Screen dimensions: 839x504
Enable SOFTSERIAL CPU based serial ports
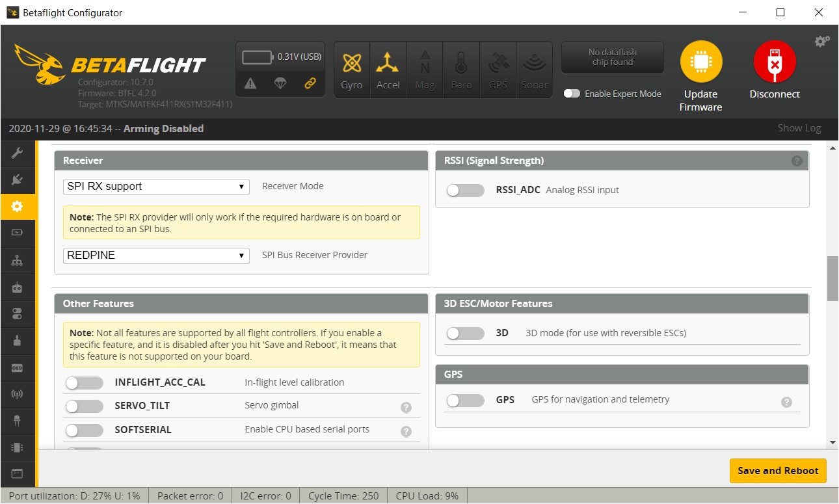(x=84, y=430)
